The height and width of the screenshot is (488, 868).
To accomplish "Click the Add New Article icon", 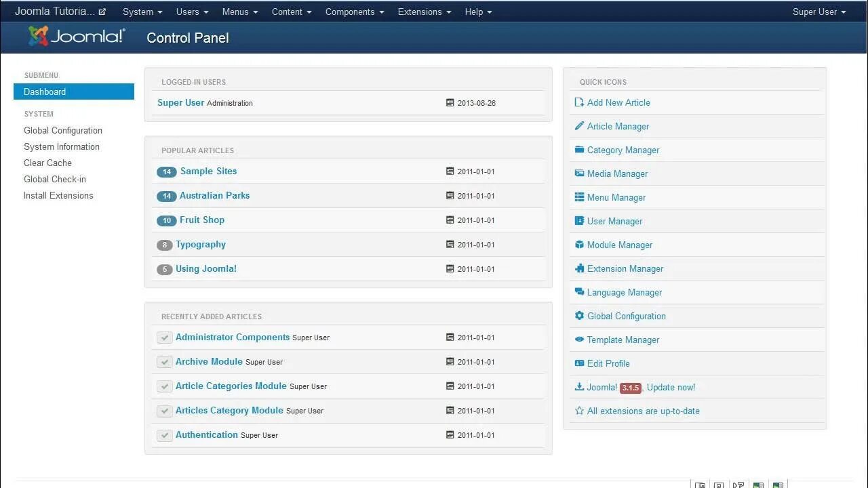I will coord(578,102).
